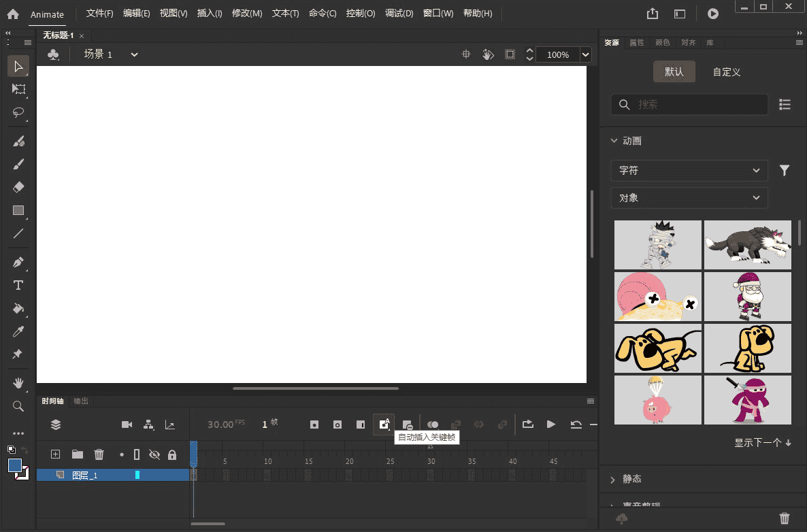Create a new layer in the timeline
This screenshot has height=532, width=807.
click(x=55, y=454)
